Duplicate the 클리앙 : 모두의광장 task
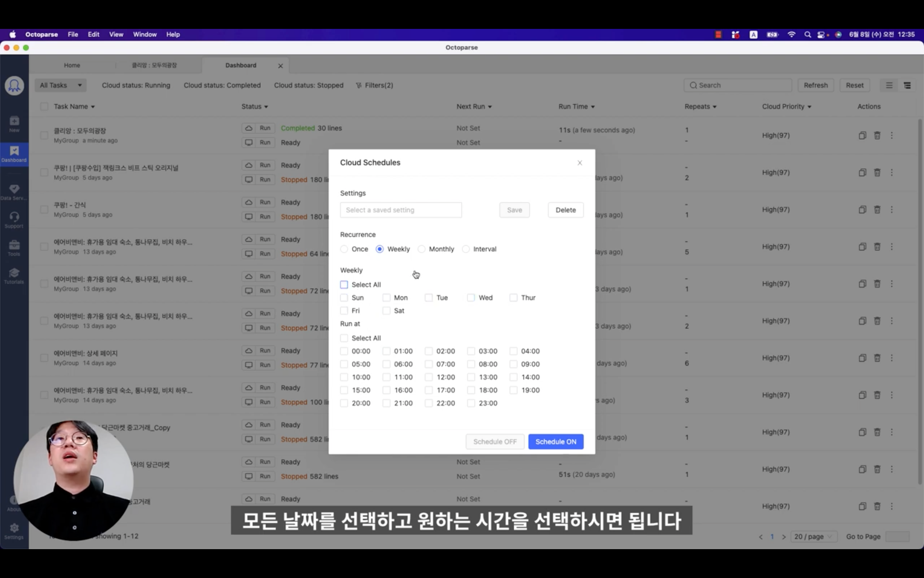The width and height of the screenshot is (924, 578). coord(862,135)
